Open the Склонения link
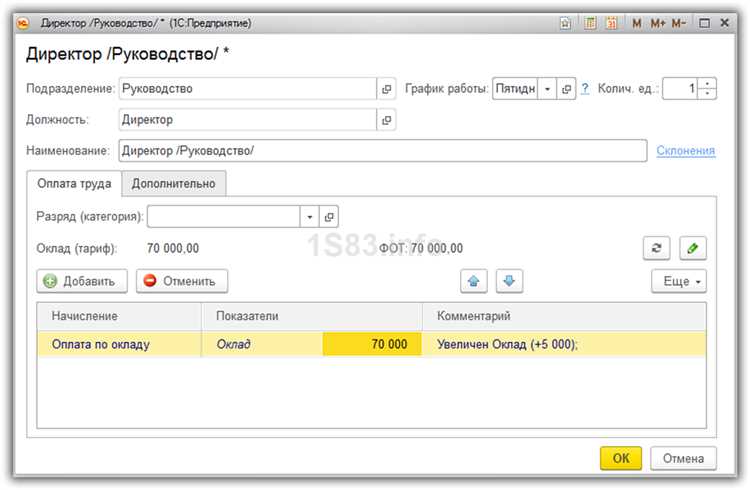This screenshot has width=750, height=490. click(x=685, y=151)
